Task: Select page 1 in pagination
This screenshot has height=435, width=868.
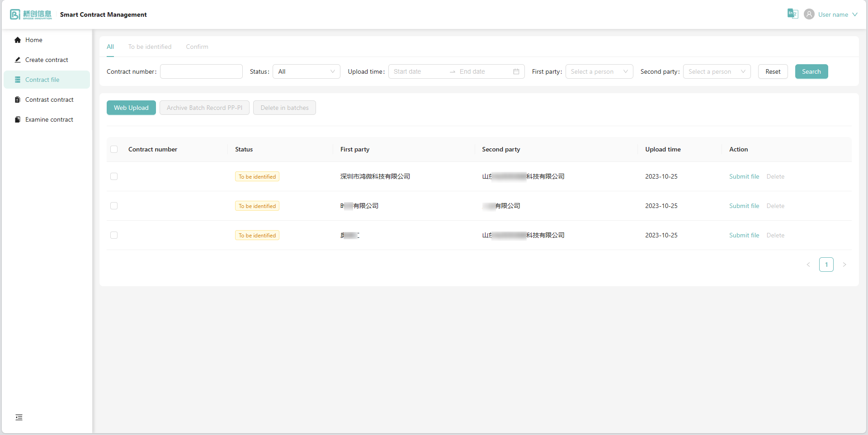Action: tap(826, 265)
